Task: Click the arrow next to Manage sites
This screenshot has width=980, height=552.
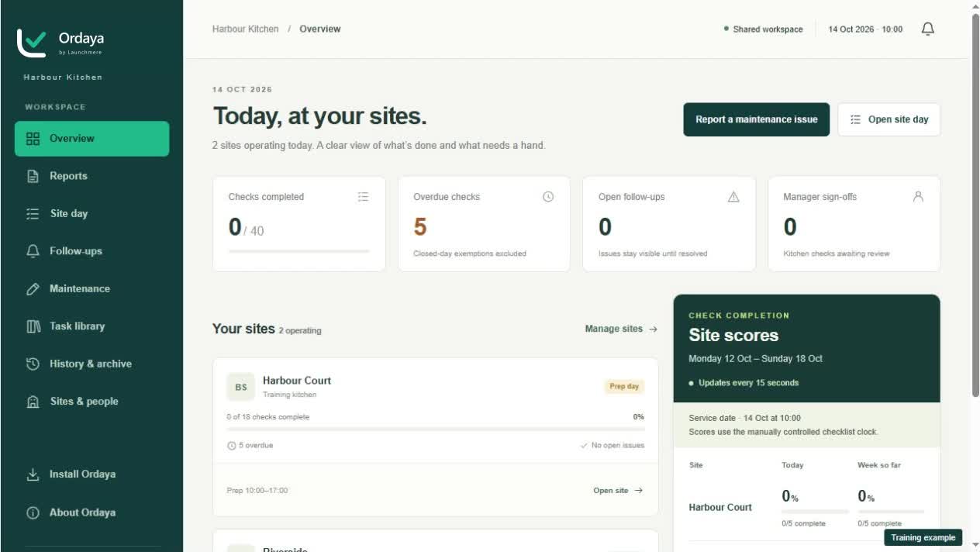Action: click(653, 329)
